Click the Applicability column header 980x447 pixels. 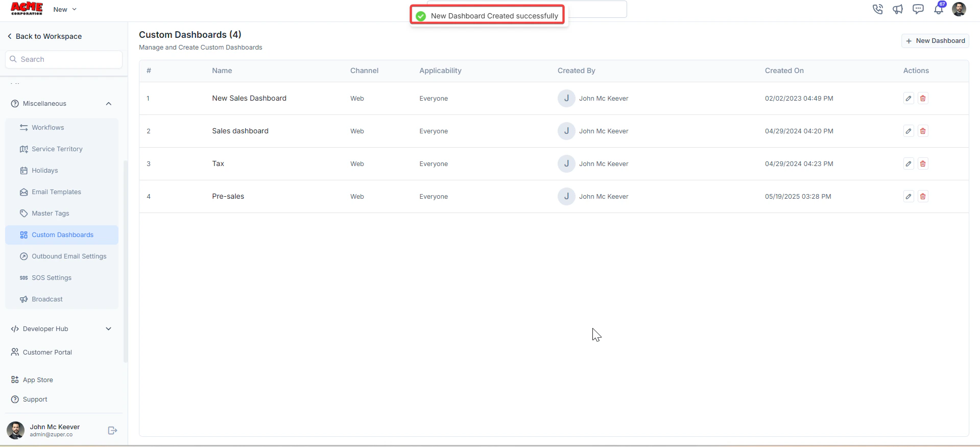pyautogui.click(x=440, y=70)
